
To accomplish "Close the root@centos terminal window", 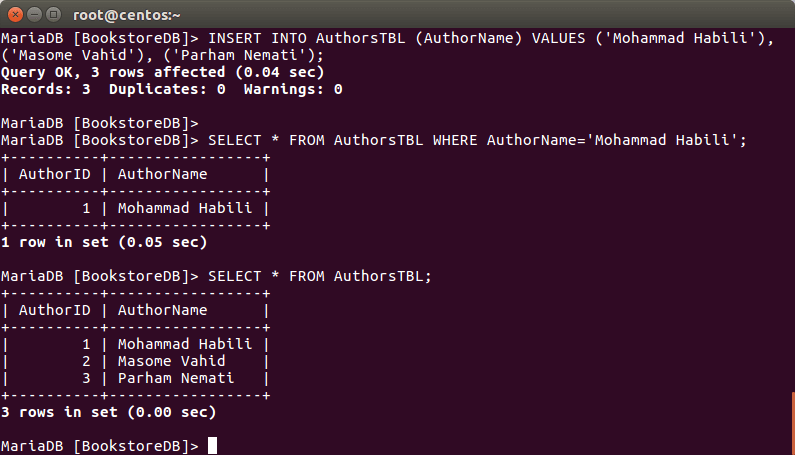I will tap(14, 14).
